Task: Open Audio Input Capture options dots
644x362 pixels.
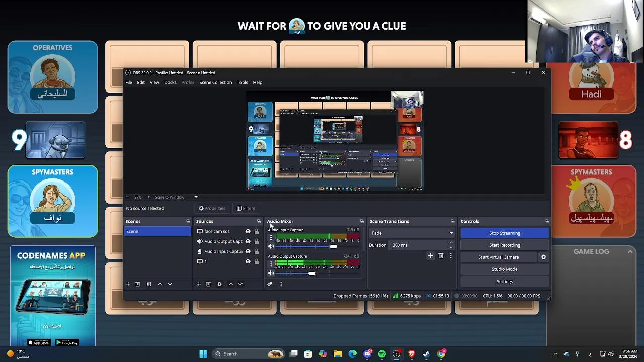Action: coord(271,237)
